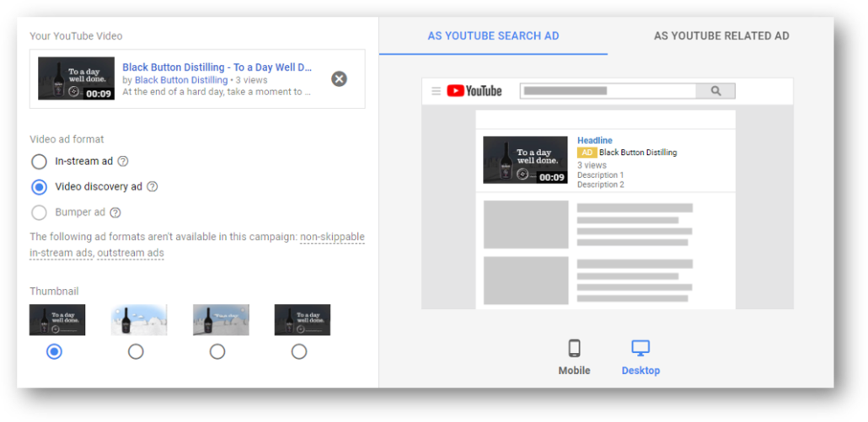Open help icon next to Bumper ad
This screenshot has width=868, height=422.
(115, 212)
